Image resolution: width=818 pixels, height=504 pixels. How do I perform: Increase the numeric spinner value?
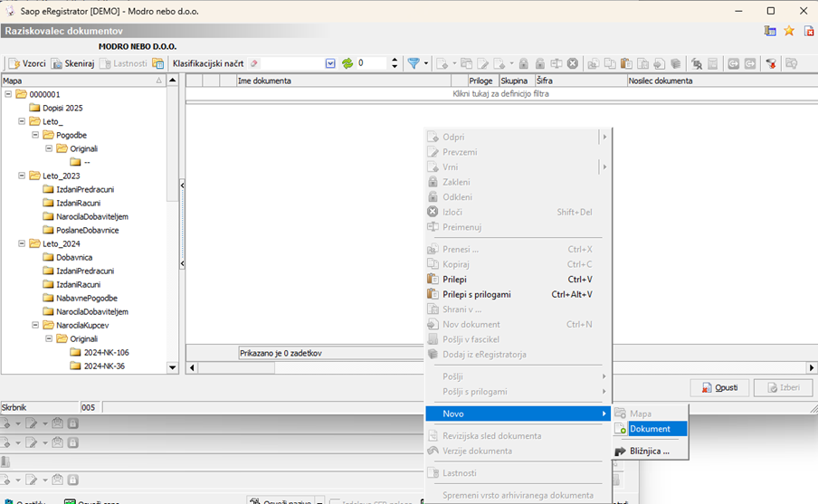[x=395, y=60]
